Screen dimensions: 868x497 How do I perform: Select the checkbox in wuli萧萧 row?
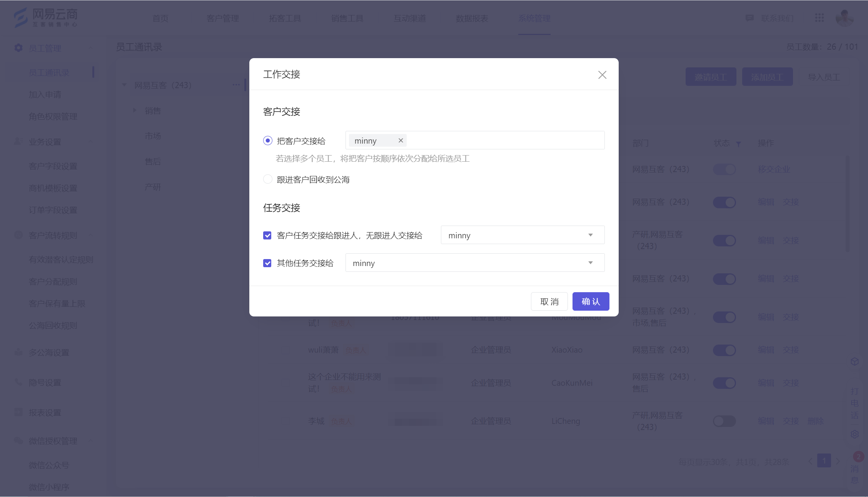(285, 350)
